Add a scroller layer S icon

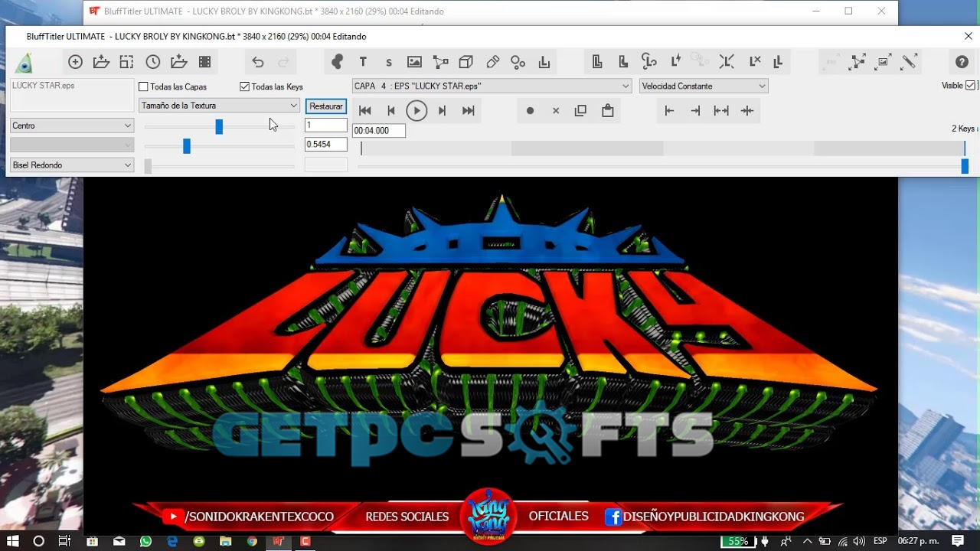coord(389,63)
